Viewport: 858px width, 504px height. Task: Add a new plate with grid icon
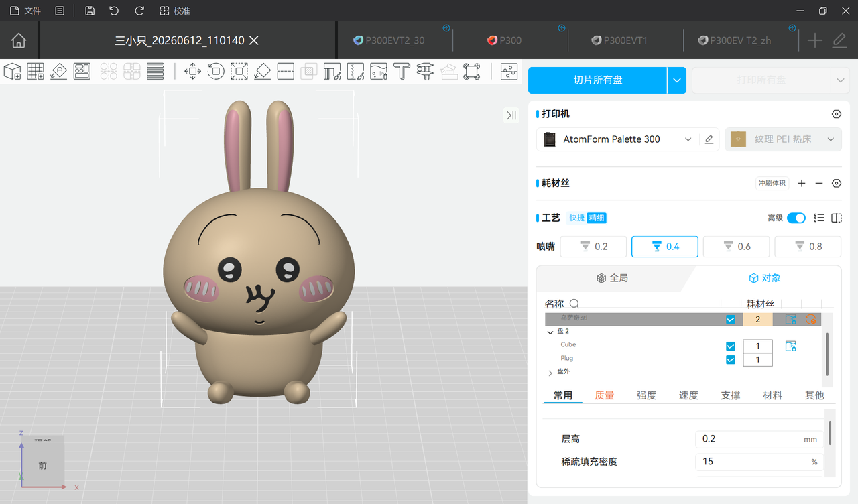pyautogui.click(x=36, y=71)
